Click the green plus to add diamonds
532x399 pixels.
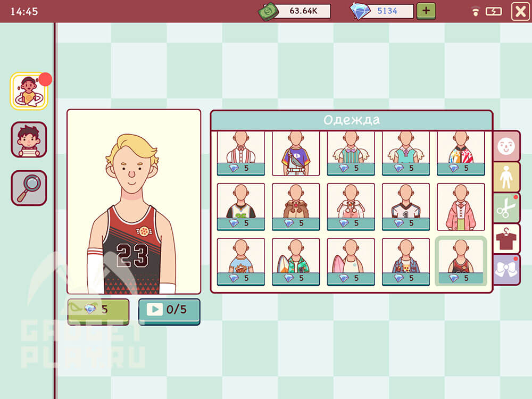[x=426, y=11]
